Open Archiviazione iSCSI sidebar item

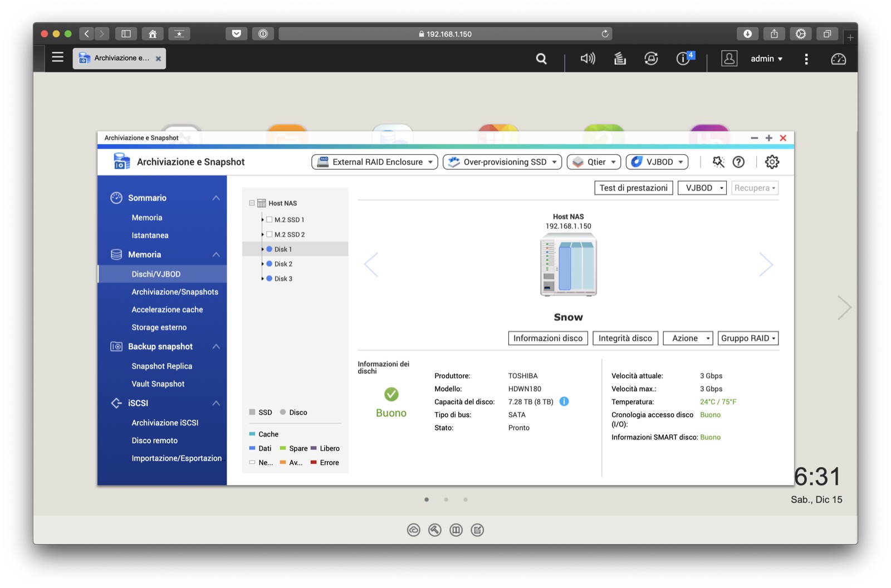pyautogui.click(x=165, y=423)
